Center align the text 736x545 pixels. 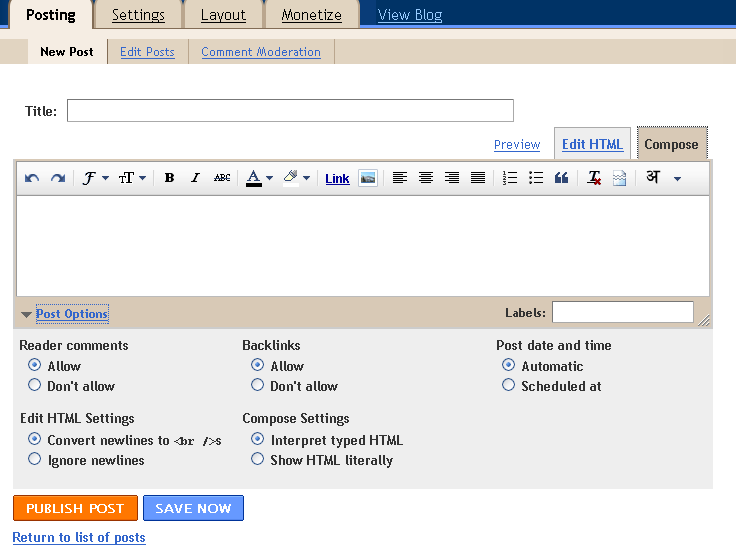point(426,178)
